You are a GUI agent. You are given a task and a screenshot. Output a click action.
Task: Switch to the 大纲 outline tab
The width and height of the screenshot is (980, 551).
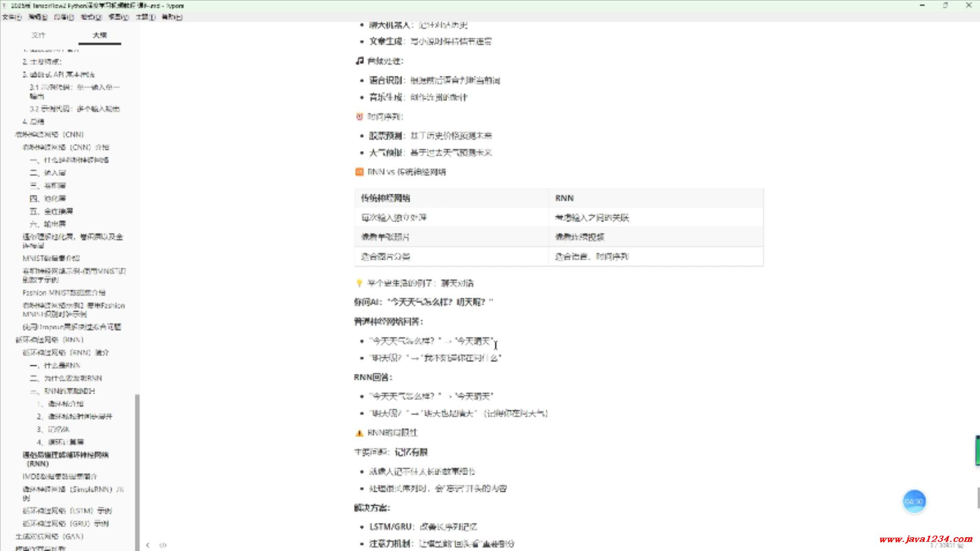tap(100, 35)
